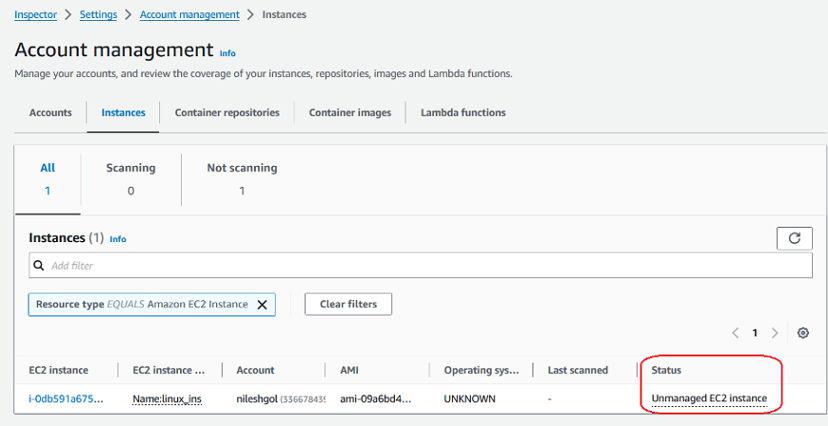Select the Container images tab

[350, 113]
